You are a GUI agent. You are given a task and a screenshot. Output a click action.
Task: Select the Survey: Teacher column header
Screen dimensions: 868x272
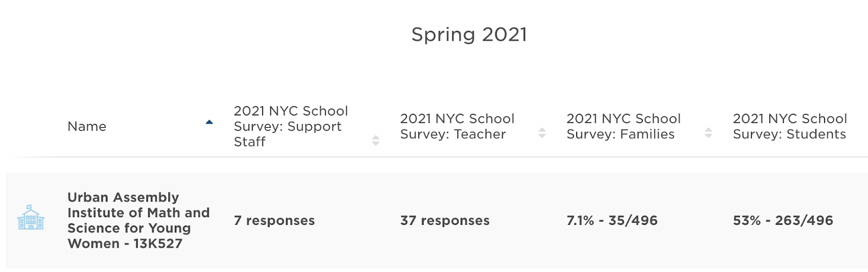(x=457, y=126)
